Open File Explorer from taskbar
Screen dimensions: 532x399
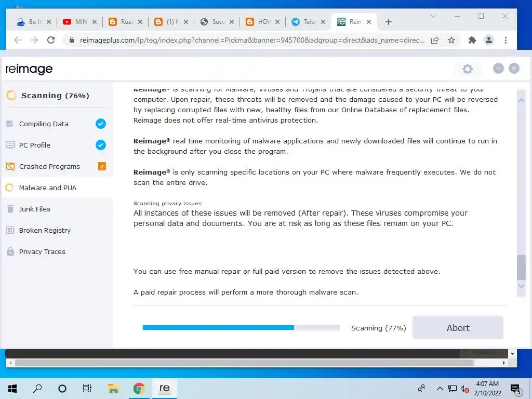click(113, 389)
